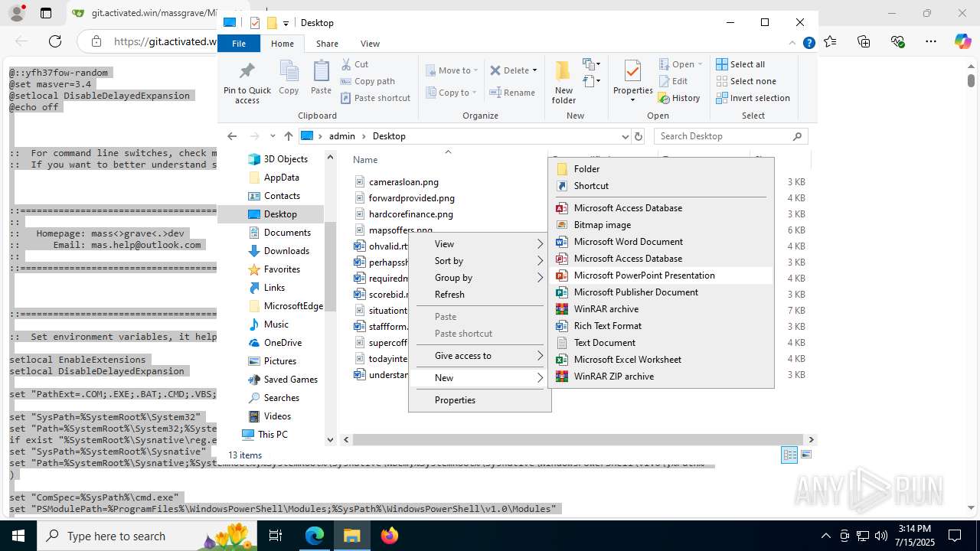Click Select all in the ribbon

740,64
